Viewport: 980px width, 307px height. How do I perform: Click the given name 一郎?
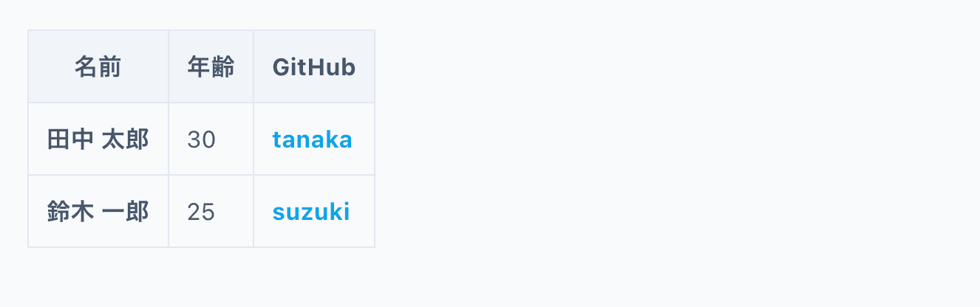[125, 212]
